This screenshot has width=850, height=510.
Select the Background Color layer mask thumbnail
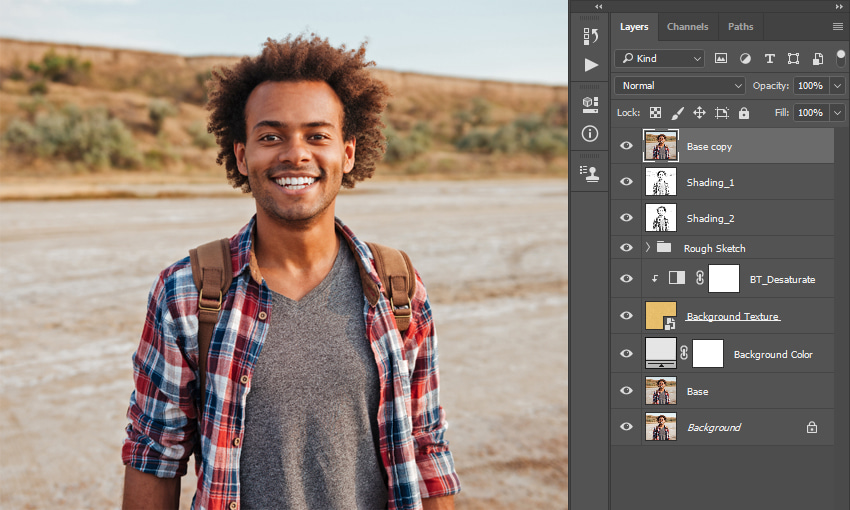click(708, 353)
